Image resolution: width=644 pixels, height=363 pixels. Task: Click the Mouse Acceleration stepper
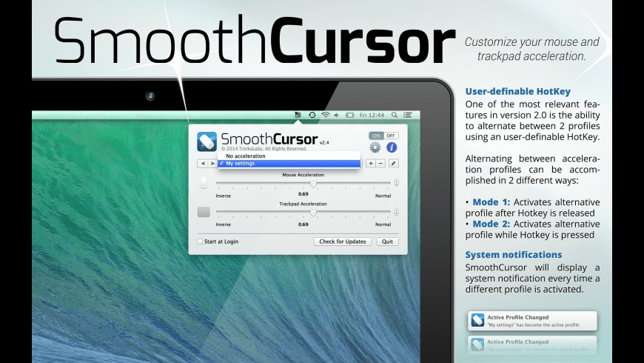[396, 183]
